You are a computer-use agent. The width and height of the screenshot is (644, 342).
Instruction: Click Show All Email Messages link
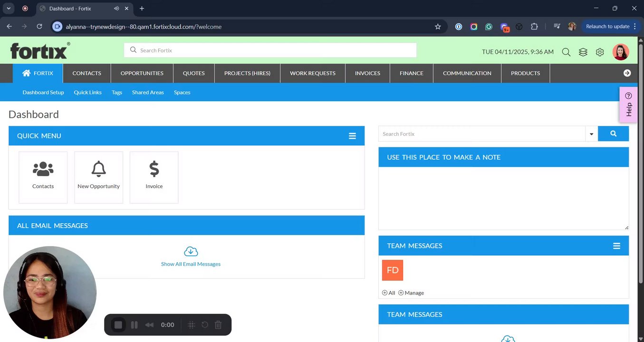click(191, 264)
